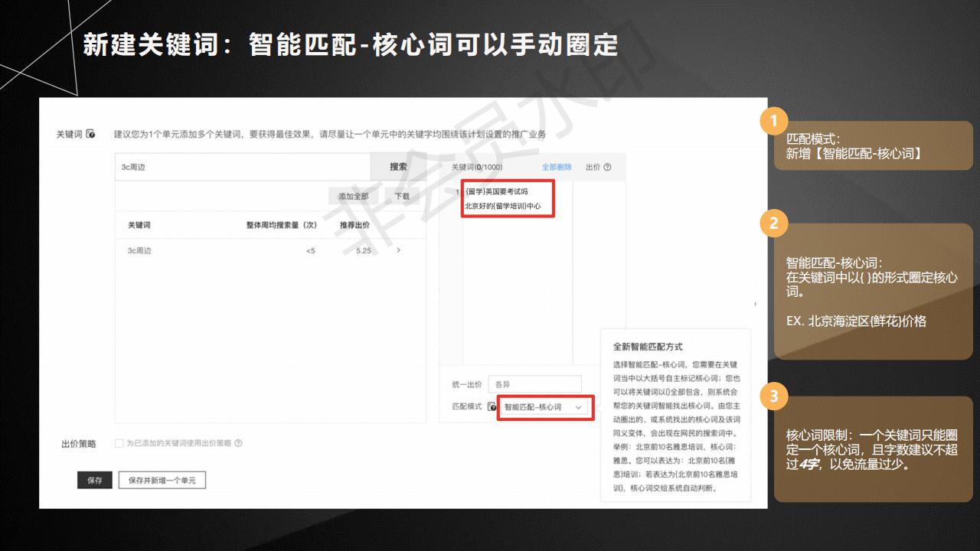
Task: Click the 推荐出价 column header
Action: [x=355, y=226]
